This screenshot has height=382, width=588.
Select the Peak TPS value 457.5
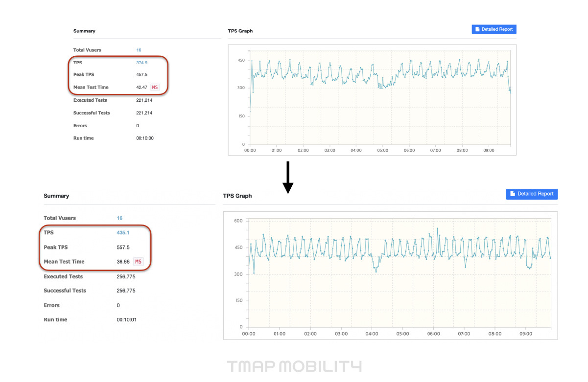point(141,74)
